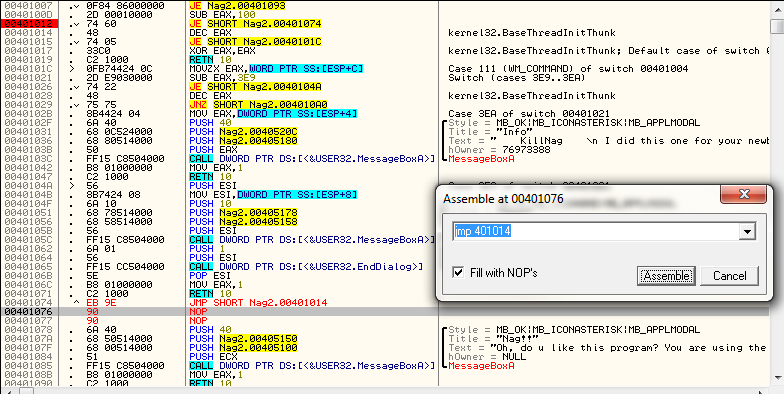Click MOVZX EAX,WORD PTR SS:[ESP+C] line
Viewport: 784px width, 394px height.
tap(276, 68)
